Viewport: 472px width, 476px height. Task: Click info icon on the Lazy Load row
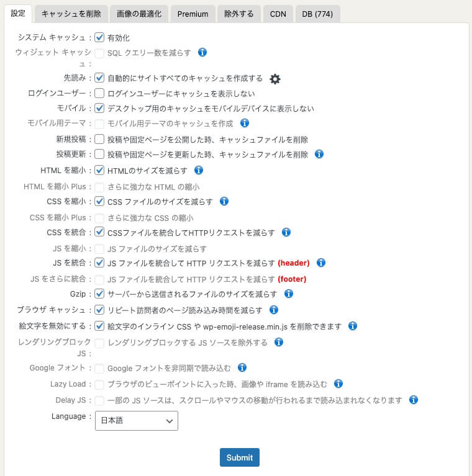pyautogui.click(x=338, y=384)
